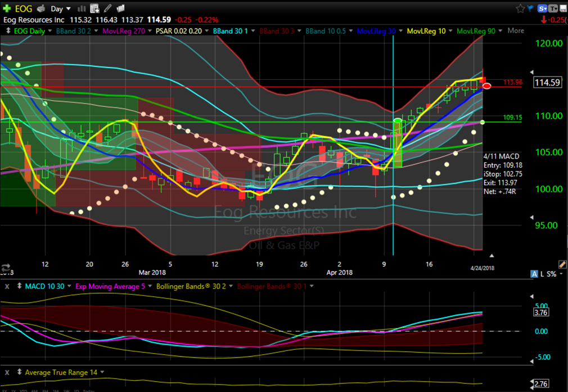The height and width of the screenshot is (392, 568).
Task: Click the up-down arrows beside MACD 10 30
Action: pyautogui.click(x=19, y=286)
